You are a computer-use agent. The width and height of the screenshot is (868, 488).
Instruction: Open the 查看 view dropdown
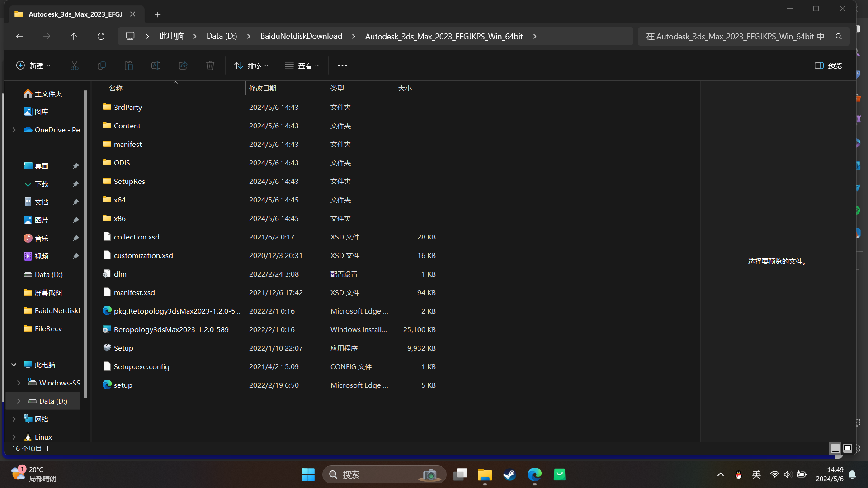click(302, 66)
